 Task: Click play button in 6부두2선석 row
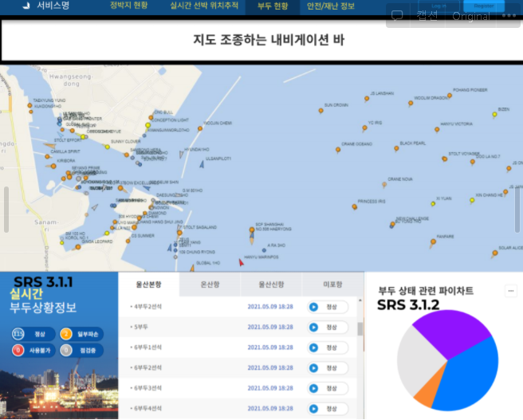tap(313, 368)
